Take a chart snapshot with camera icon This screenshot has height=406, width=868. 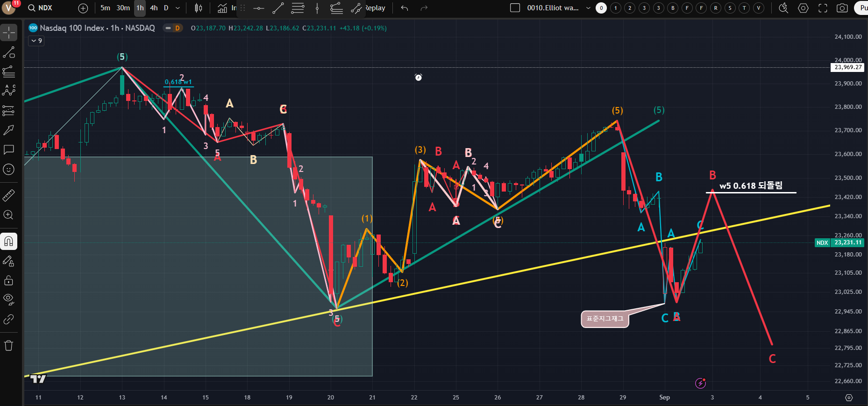point(842,8)
